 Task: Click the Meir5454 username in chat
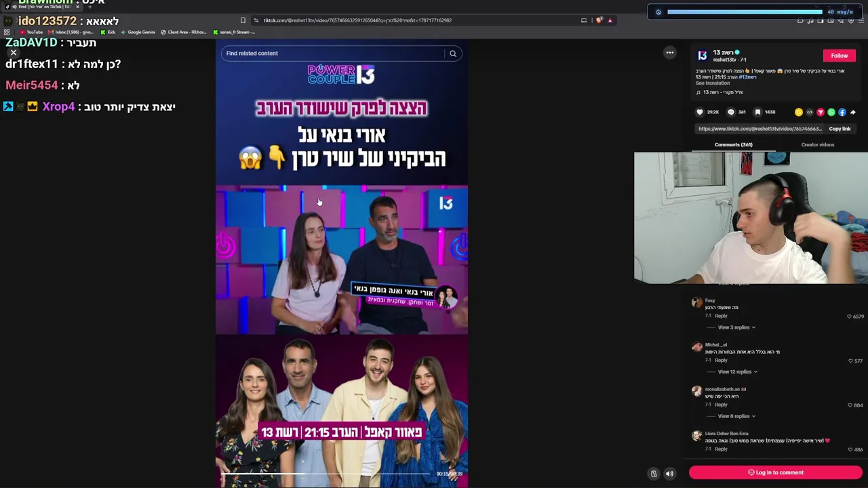point(32,85)
